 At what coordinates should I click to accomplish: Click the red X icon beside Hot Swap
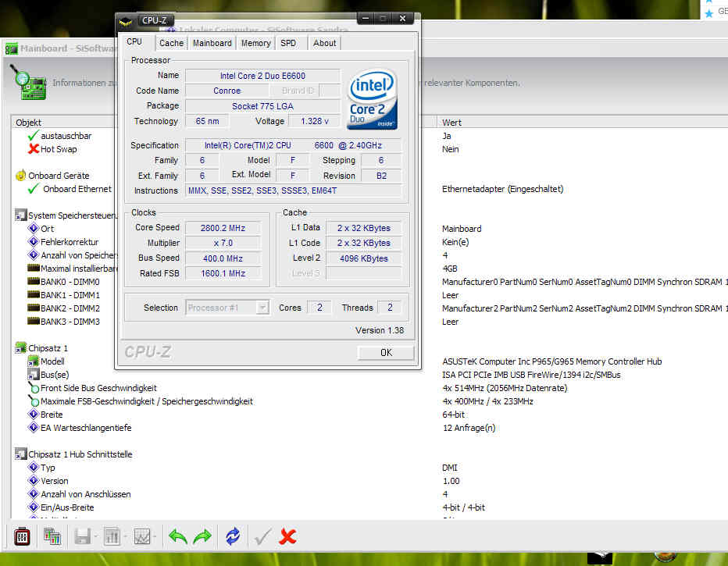(x=33, y=149)
